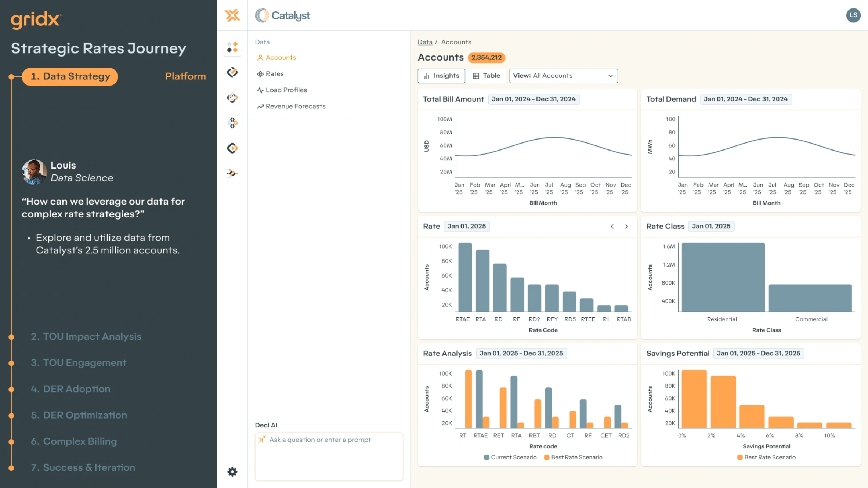This screenshot has height=488, width=868.
Task: Toggle Best Rate Scenario legend in Rate Analysis
Action: click(x=573, y=457)
